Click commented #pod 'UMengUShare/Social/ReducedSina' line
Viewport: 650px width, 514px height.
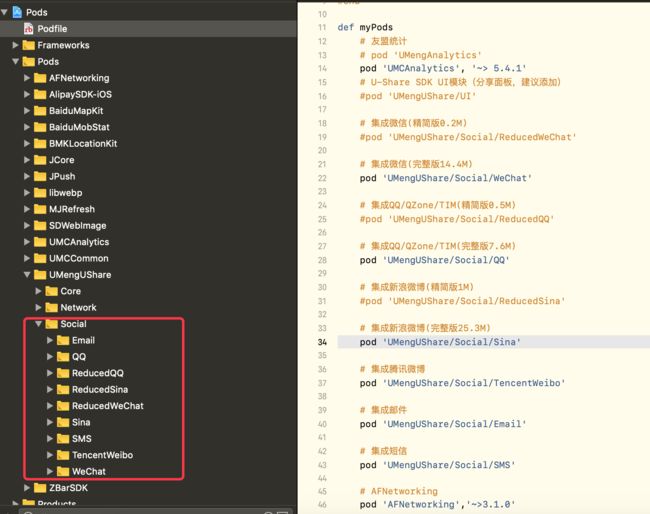462,301
